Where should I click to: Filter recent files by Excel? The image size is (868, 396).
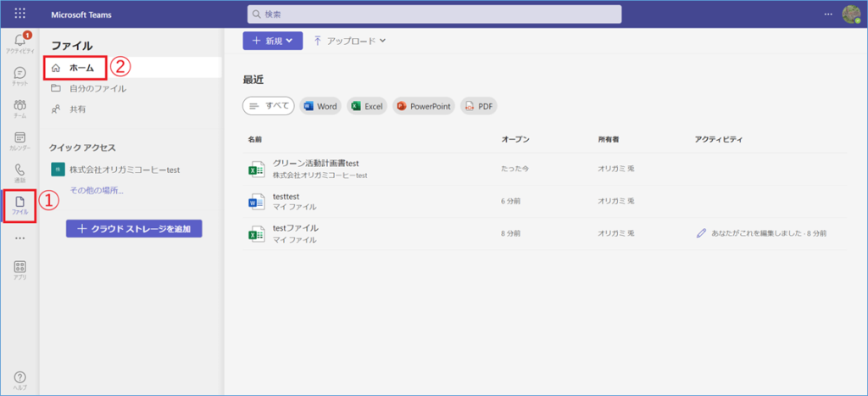(x=367, y=106)
